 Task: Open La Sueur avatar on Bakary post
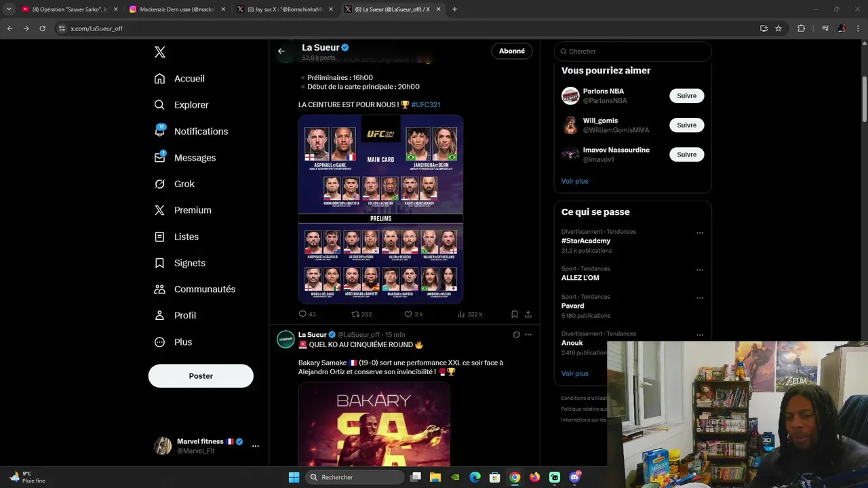pyautogui.click(x=285, y=340)
